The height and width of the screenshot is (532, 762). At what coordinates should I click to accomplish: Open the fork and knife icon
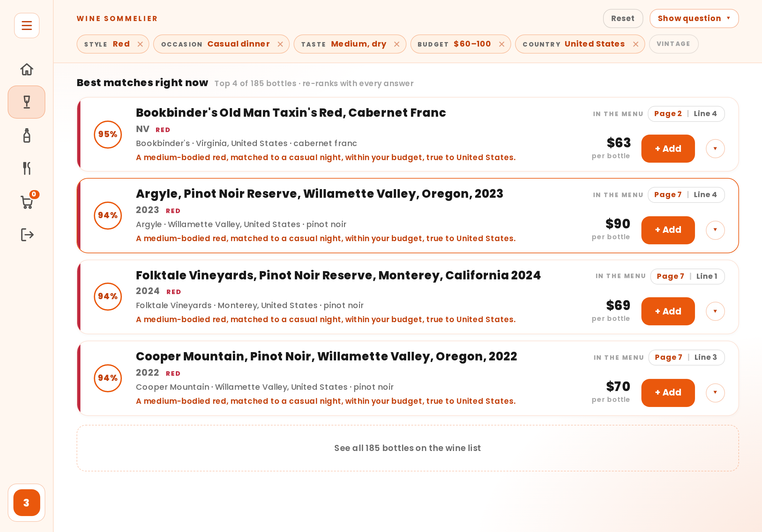(26, 168)
